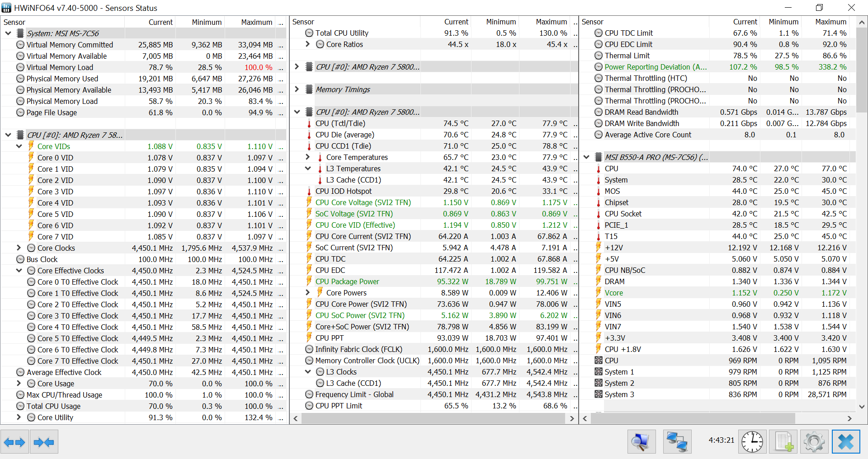Click the fan icon of System 1

(599, 372)
